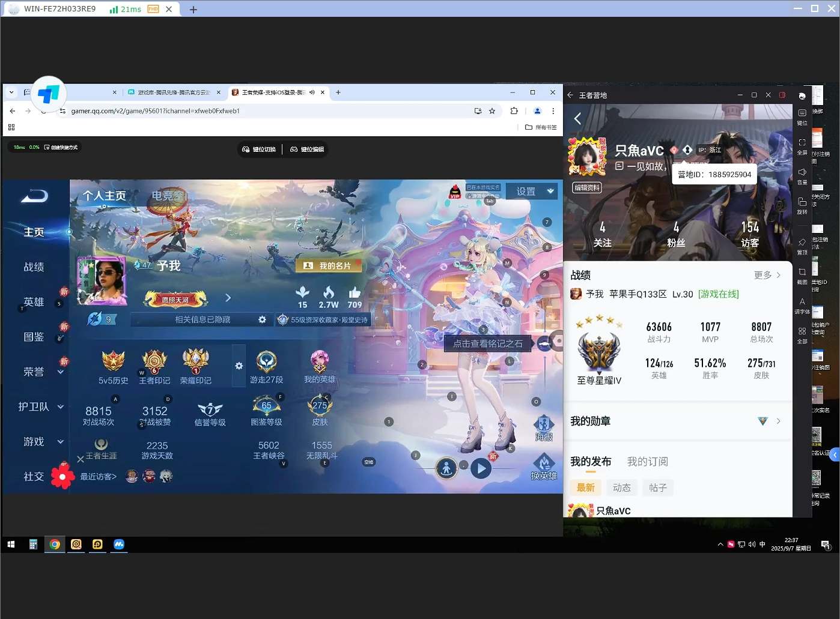The image size is (840, 619).
Task: Open the 音量 volume control
Action: (x=802, y=176)
